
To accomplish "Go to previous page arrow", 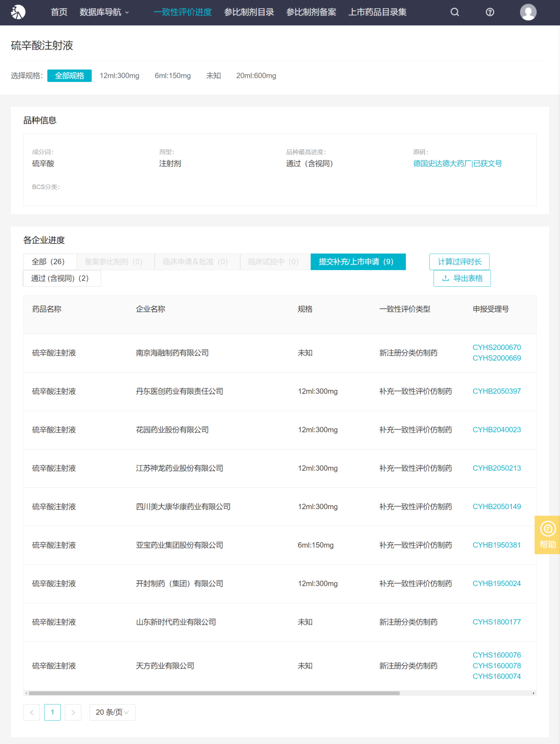I will point(32,712).
